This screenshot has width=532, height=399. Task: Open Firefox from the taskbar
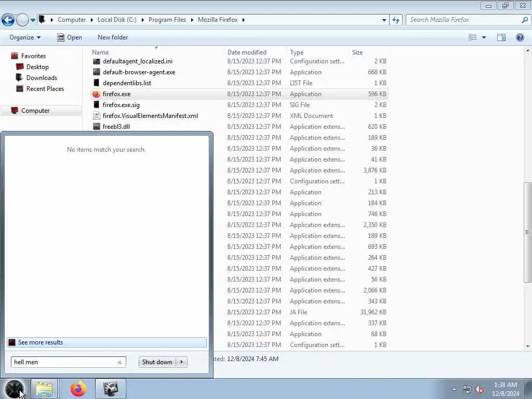pos(78,389)
